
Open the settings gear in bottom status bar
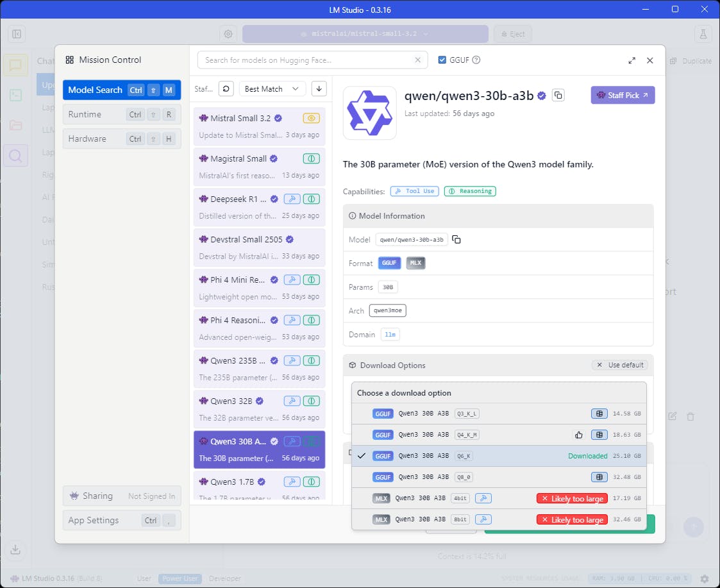pos(705,578)
